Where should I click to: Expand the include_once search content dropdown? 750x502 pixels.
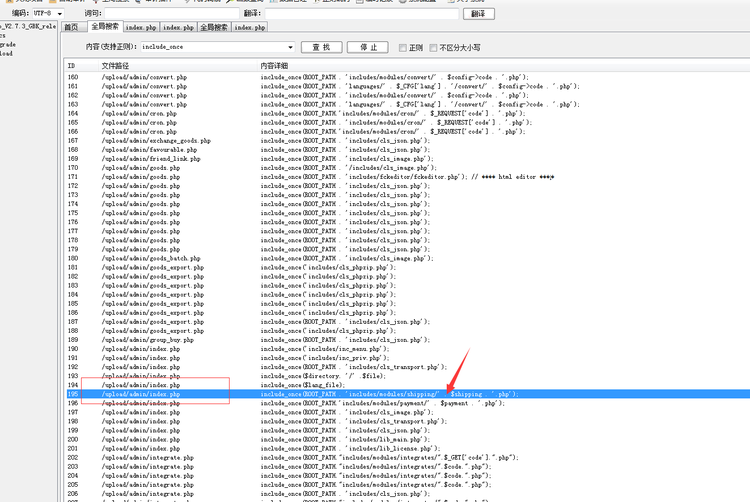click(290, 47)
